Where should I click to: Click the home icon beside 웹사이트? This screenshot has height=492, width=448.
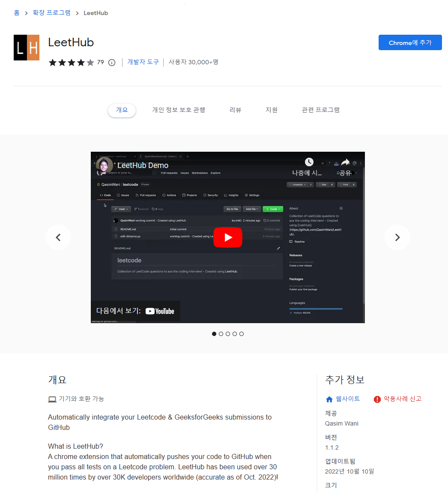(329, 399)
